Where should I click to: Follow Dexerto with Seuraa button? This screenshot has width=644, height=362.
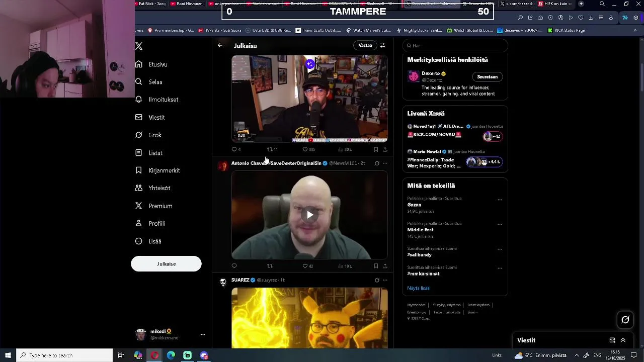[487, 77]
